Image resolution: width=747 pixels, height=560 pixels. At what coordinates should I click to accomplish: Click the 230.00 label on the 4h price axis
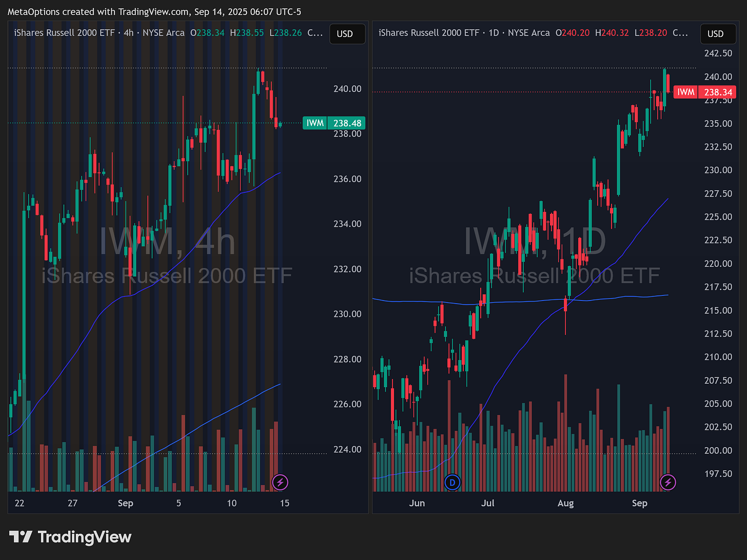coord(347,314)
